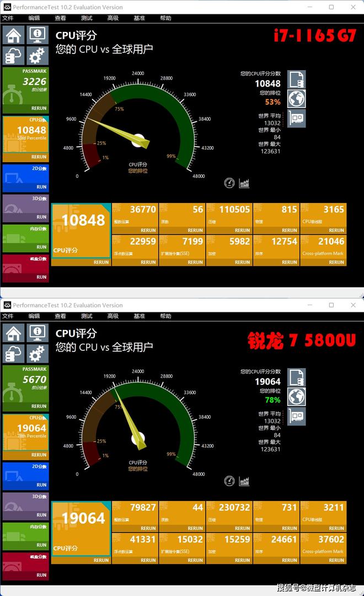Click hardware card icon beside world average in bottom window

[x=296, y=416]
